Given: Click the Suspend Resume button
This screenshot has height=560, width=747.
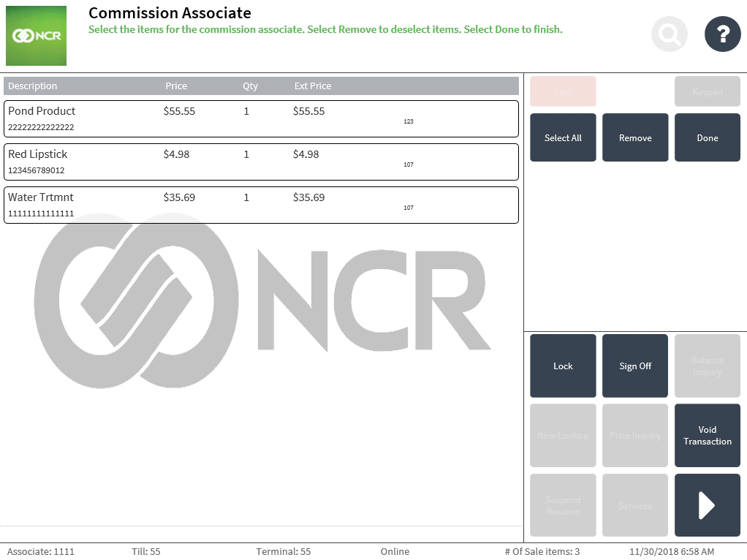Looking at the screenshot, I should coord(563,504).
